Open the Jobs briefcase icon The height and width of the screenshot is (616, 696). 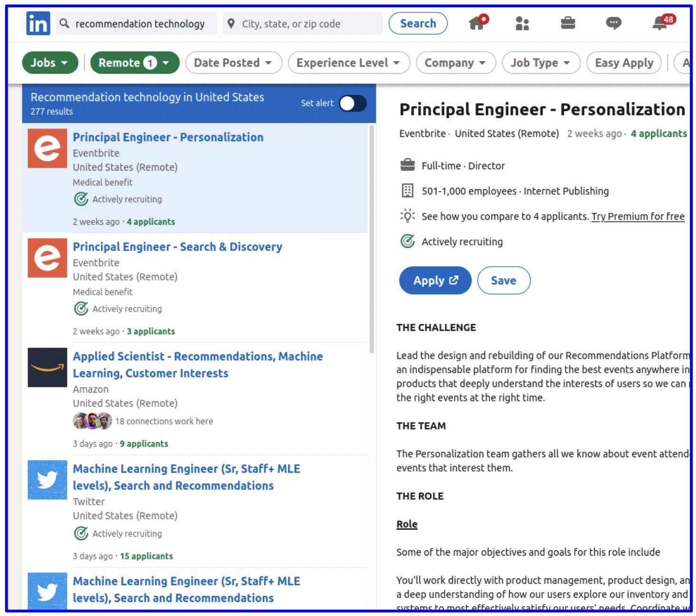(x=568, y=22)
